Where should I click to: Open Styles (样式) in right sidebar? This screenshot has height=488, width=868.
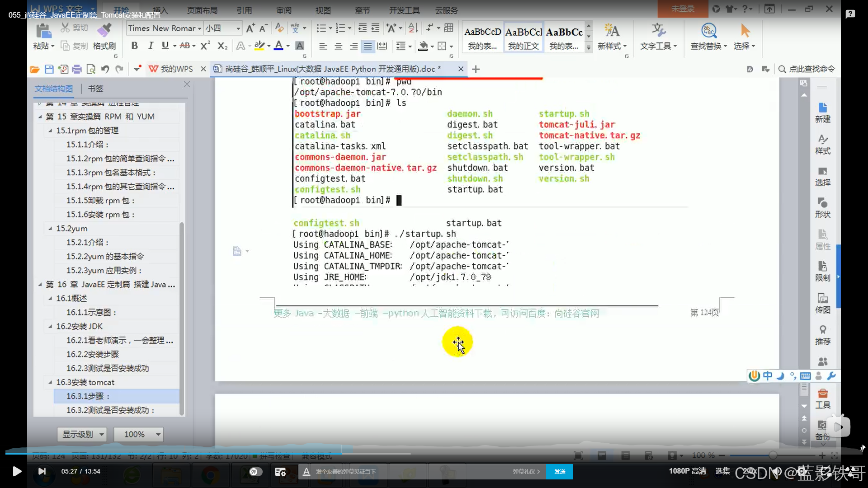pyautogui.click(x=822, y=145)
